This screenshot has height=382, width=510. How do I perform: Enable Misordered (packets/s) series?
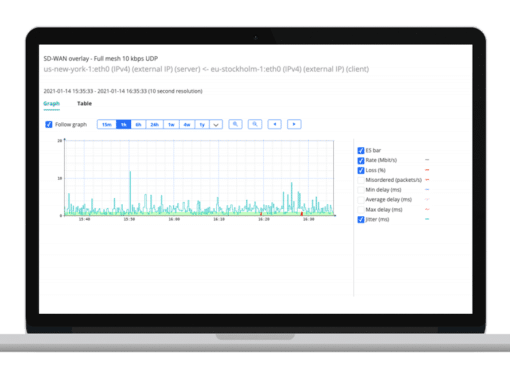tap(361, 180)
